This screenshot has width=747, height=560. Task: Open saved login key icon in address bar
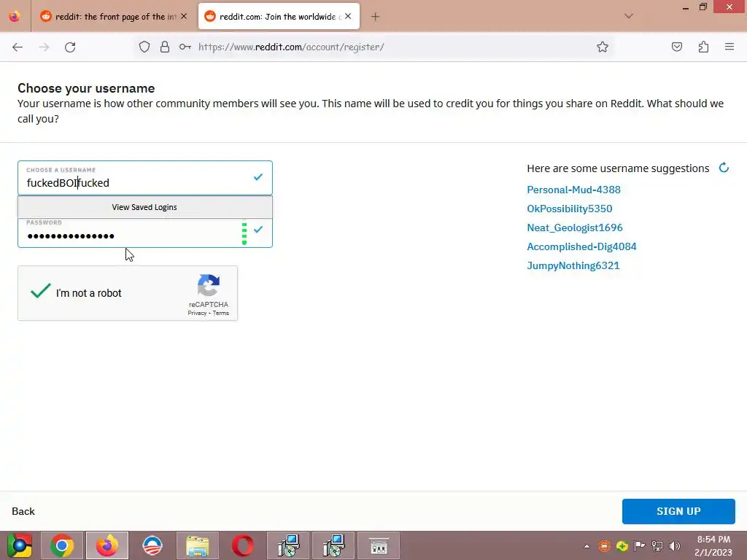[185, 47]
